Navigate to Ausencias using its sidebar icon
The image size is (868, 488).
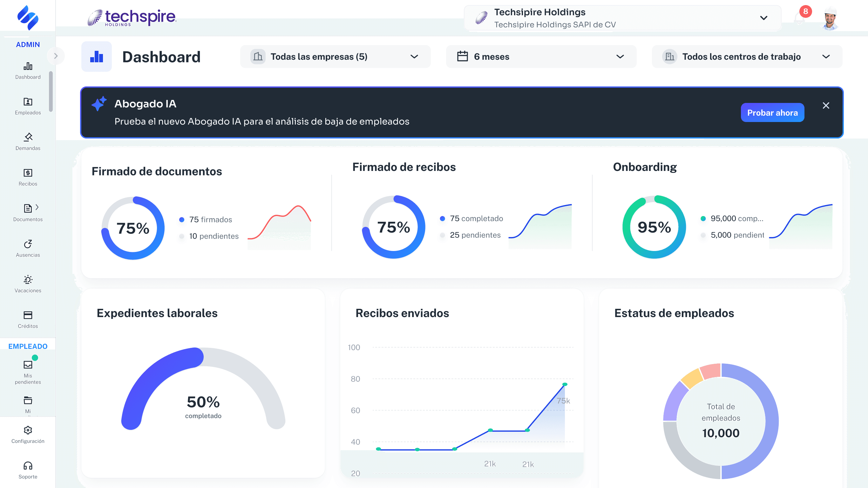(28, 248)
